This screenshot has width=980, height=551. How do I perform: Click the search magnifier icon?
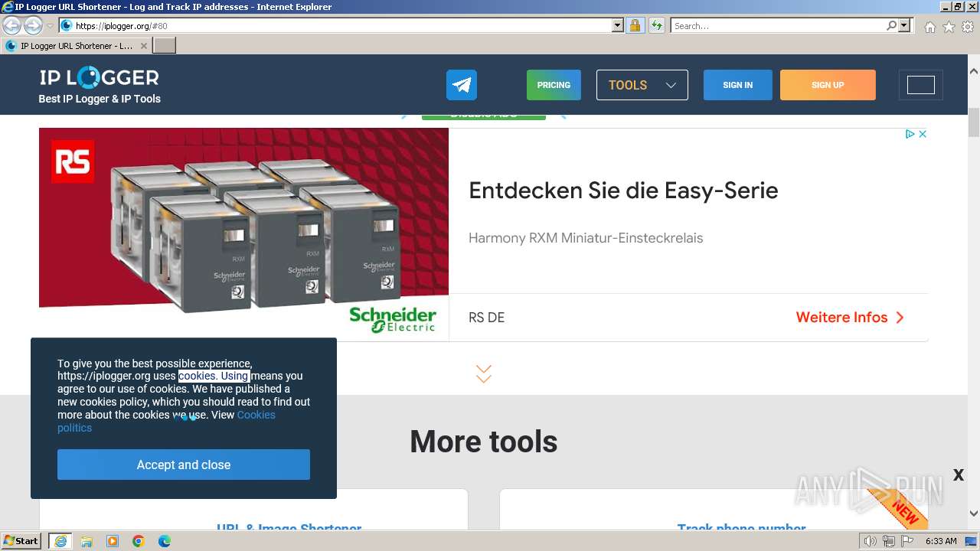(x=891, y=26)
